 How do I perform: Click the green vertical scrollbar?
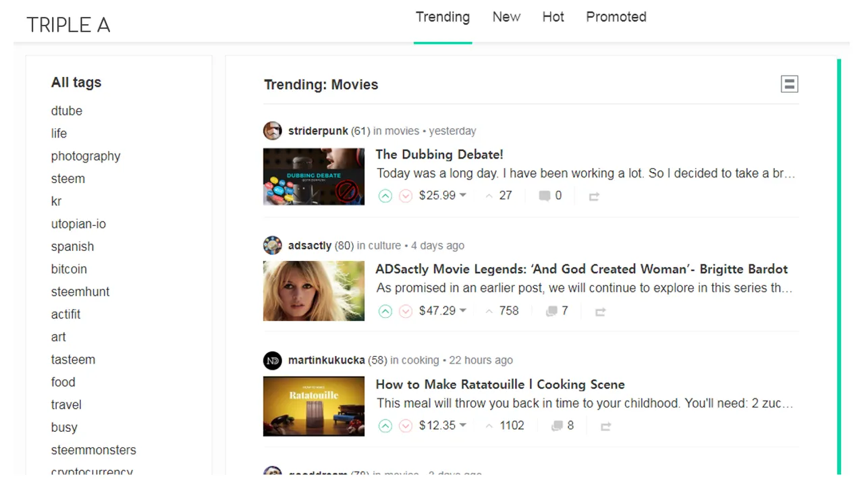point(839,267)
